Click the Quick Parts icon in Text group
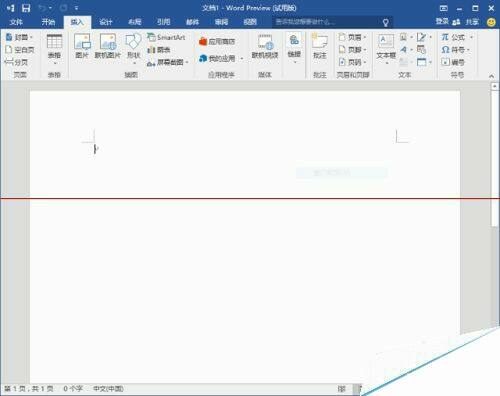The width and height of the screenshot is (500, 396). point(404,37)
